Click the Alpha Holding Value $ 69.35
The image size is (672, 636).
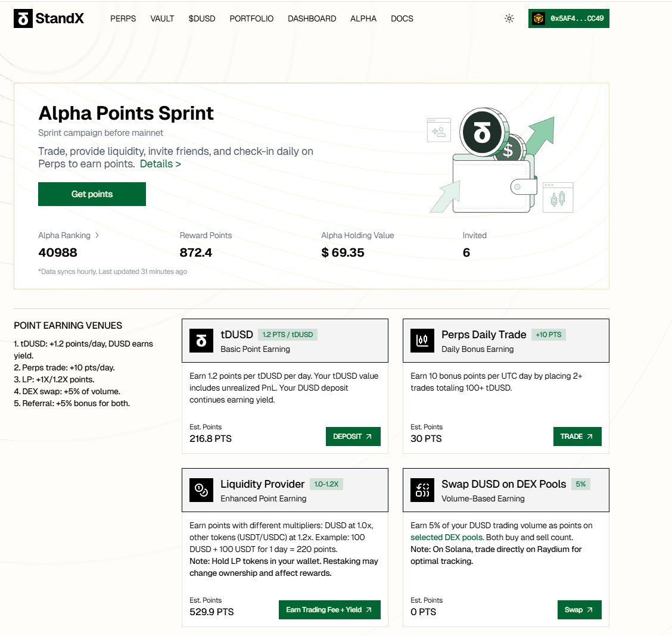click(x=343, y=252)
